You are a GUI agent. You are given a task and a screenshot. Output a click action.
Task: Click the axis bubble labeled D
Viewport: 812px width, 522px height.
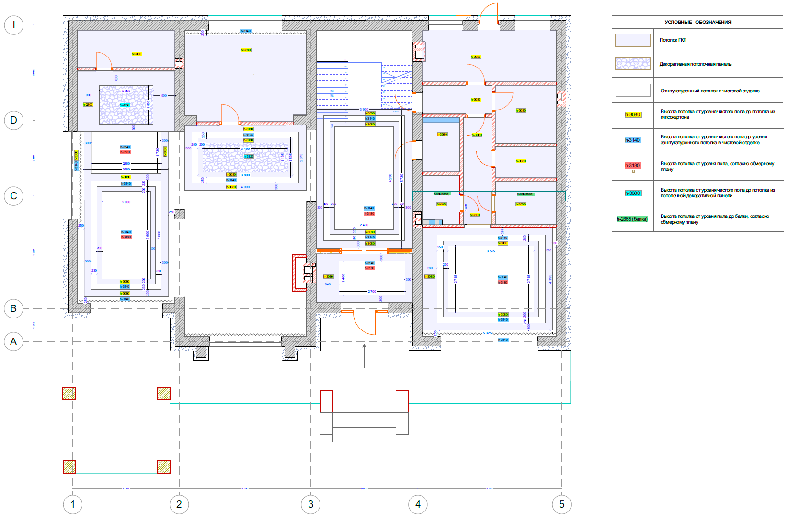pos(13,120)
